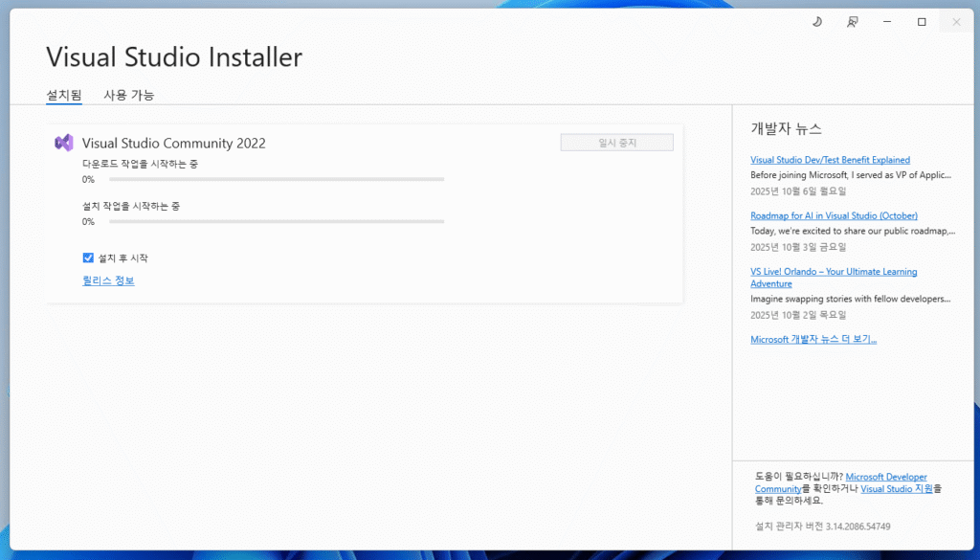
Task: Click 'Microsoft 개발자 뉴스 더 보기' link
Action: click(813, 339)
